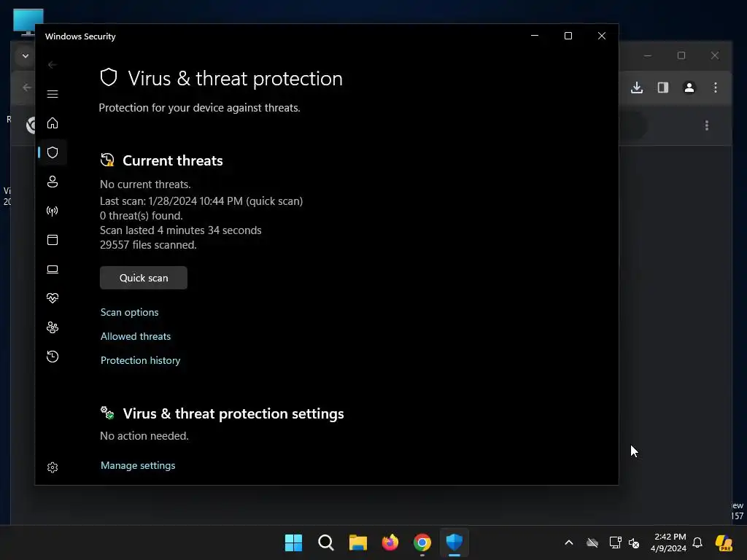Click the Current threats heading icon
This screenshot has height=560, width=747.
[x=107, y=160]
